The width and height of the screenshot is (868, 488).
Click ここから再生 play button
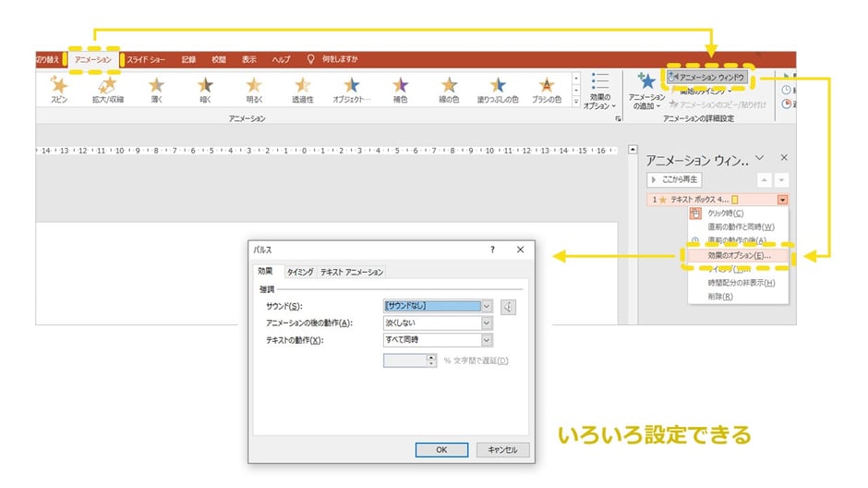pos(676,179)
